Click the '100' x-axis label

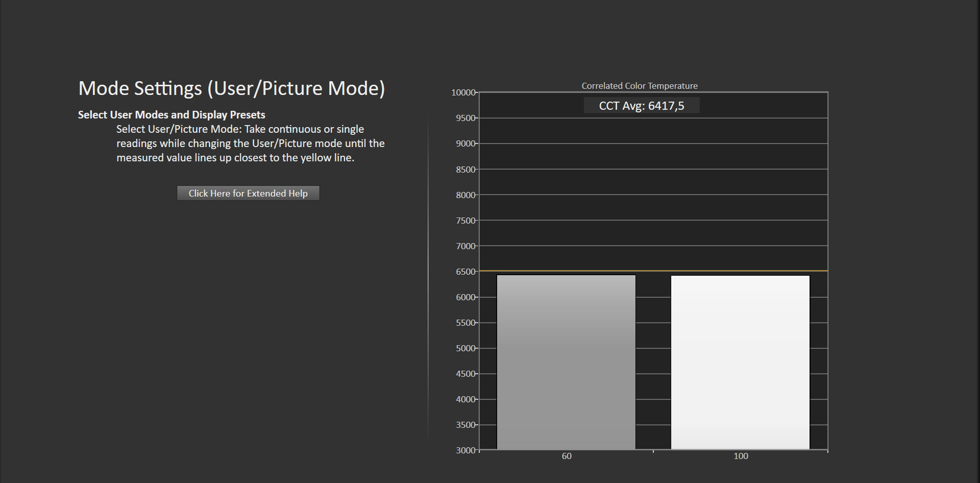[x=741, y=456]
